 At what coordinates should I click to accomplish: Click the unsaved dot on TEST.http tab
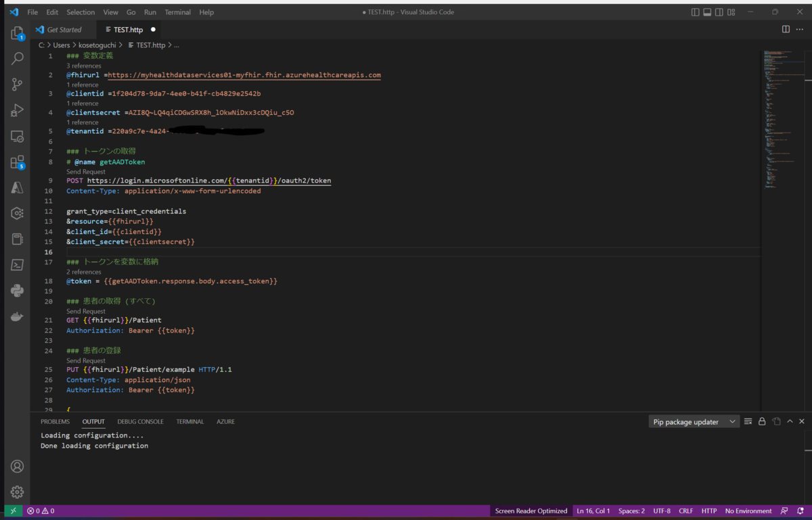click(x=153, y=30)
